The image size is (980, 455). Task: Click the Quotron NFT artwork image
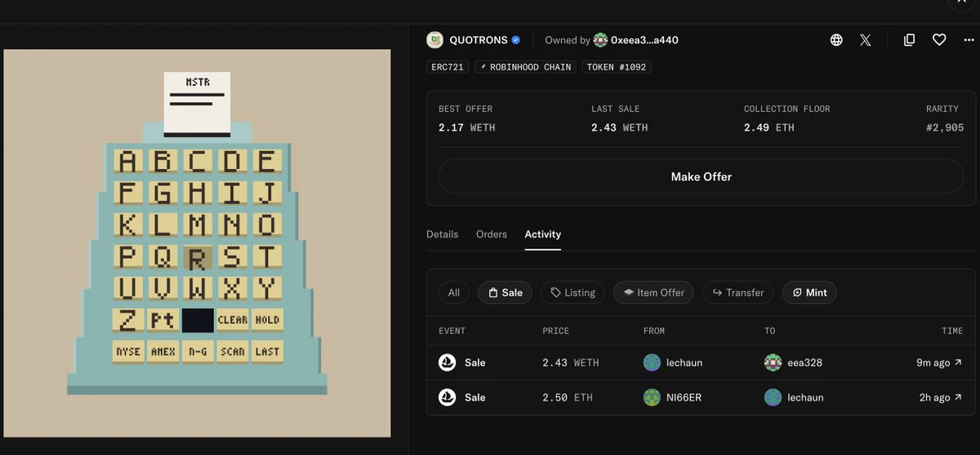click(x=197, y=243)
